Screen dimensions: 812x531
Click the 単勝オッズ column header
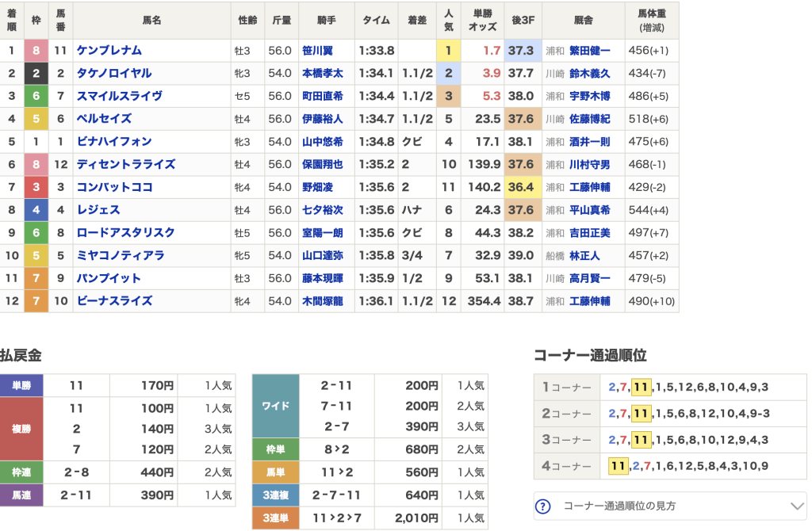tap(483, 20)
